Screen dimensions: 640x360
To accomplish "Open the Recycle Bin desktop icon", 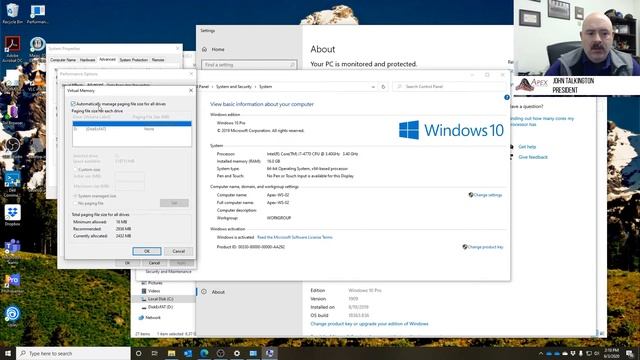I will coord(12,13).
